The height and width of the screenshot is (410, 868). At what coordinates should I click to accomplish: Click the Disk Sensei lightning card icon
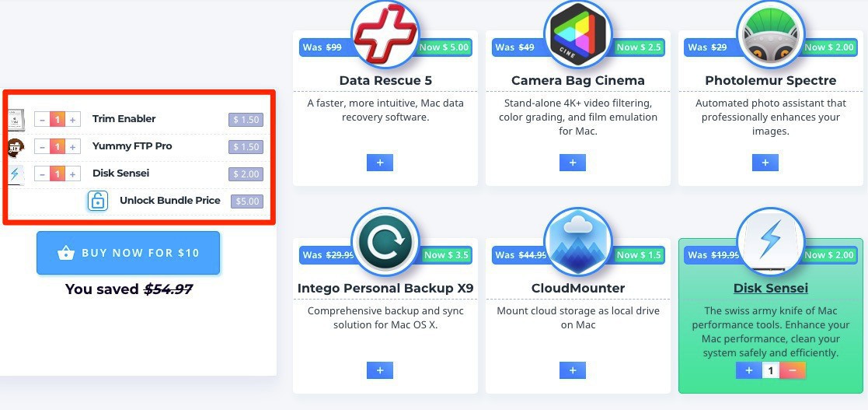click(x=771, y=242)
